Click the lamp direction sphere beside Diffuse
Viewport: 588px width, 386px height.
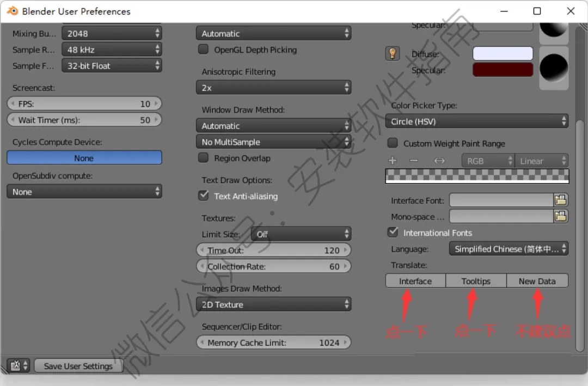click(554, 68)
